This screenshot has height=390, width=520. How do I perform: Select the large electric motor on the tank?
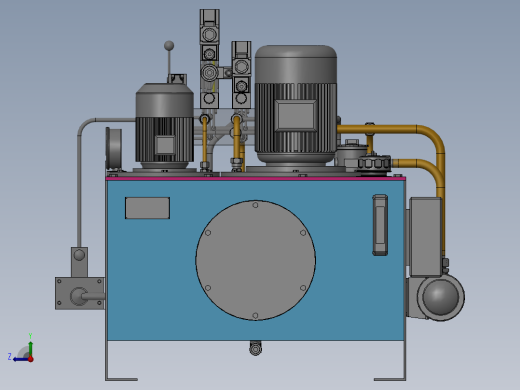click(x=296, y=105)
